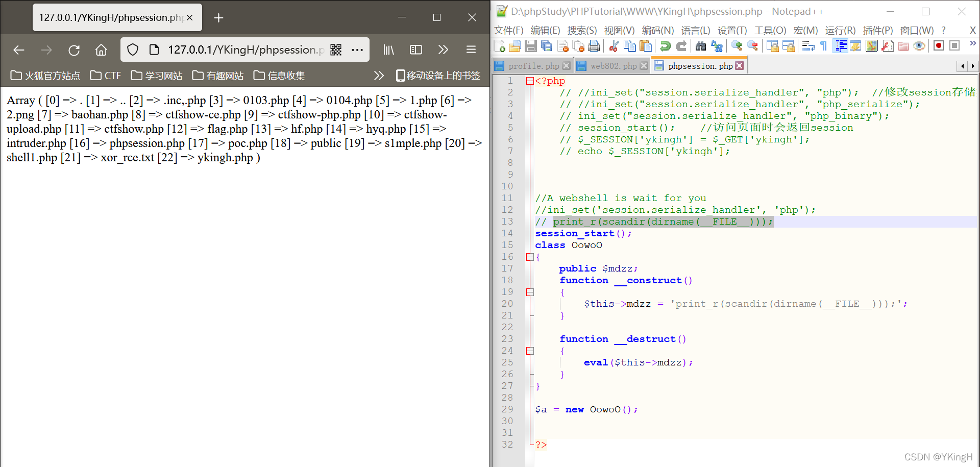Click Notepad++ Close All icon
The image size is (980, 467).
point(578,46)
